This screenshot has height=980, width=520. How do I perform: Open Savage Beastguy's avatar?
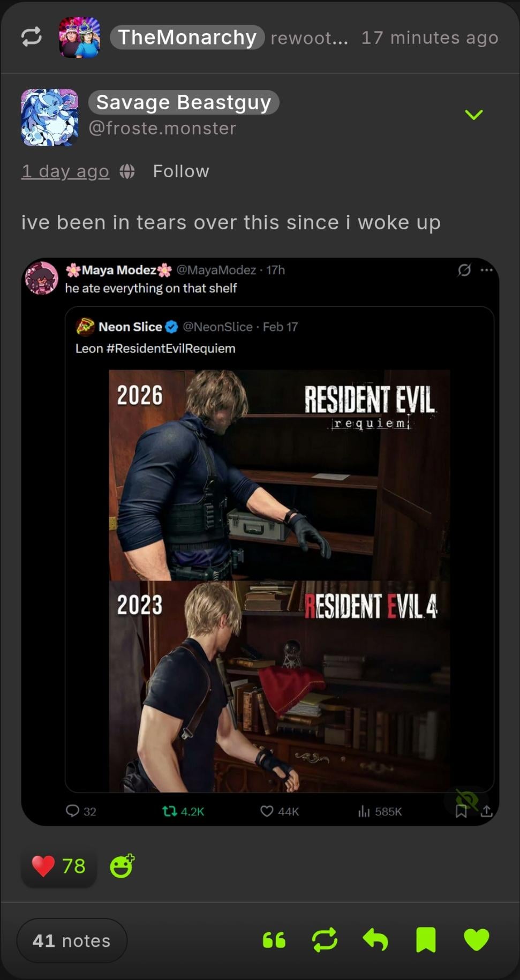49,117
